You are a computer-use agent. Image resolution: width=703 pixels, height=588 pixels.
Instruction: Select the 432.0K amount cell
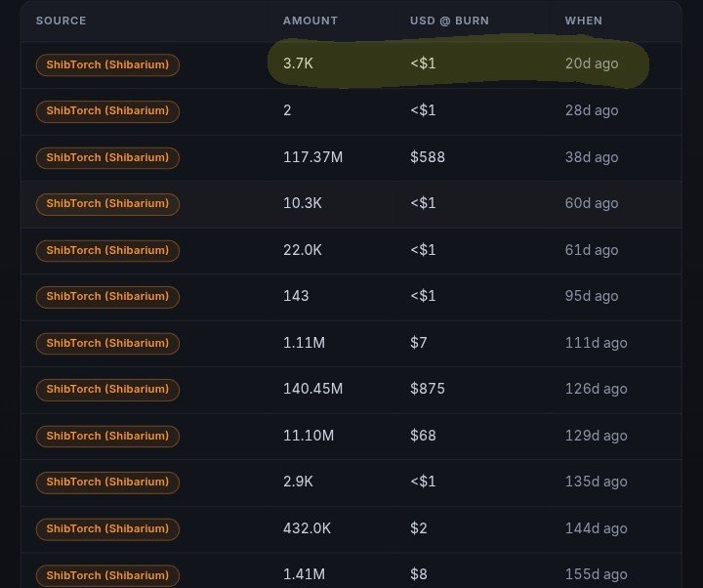tap(307, 527)
